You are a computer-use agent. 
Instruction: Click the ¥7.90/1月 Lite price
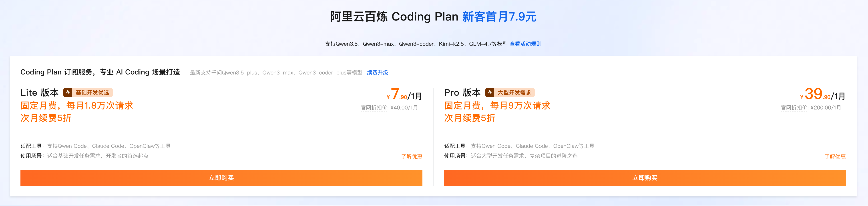point(404,95)
